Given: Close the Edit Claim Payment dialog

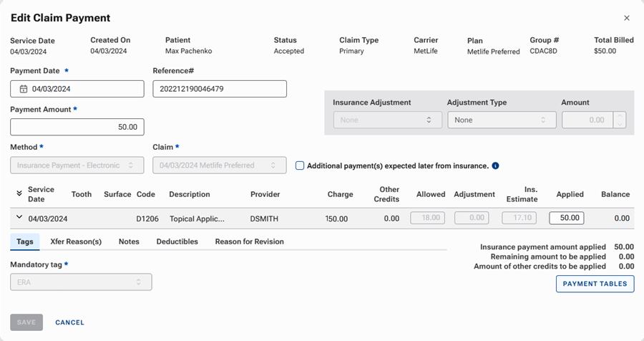Looking at the screenshot, I should [627, 18].
